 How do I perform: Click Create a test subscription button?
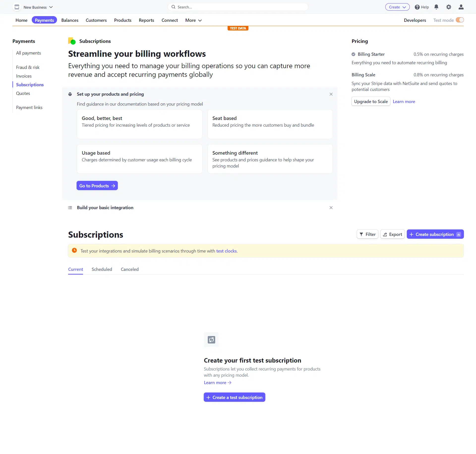point(235,397)
